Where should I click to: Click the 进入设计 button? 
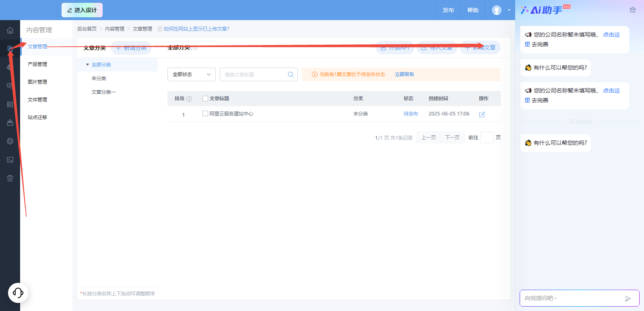(x=82, y=10)
